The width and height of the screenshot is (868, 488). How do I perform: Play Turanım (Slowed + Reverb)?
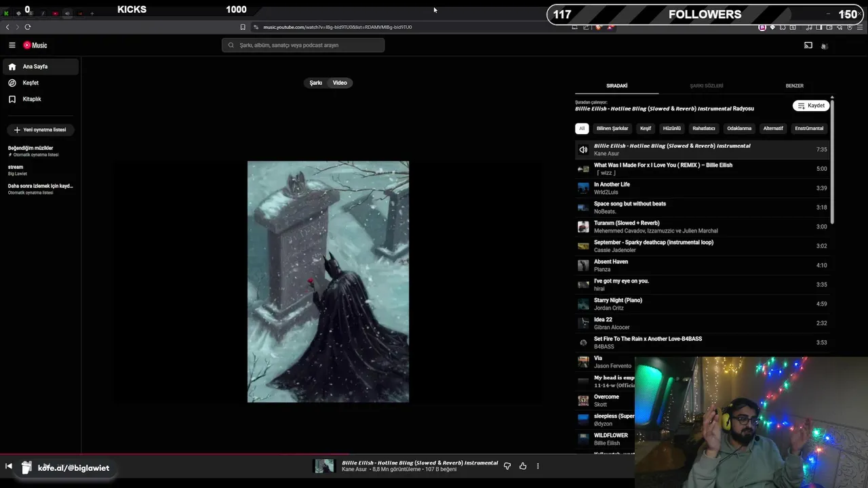tap(702, 227)
